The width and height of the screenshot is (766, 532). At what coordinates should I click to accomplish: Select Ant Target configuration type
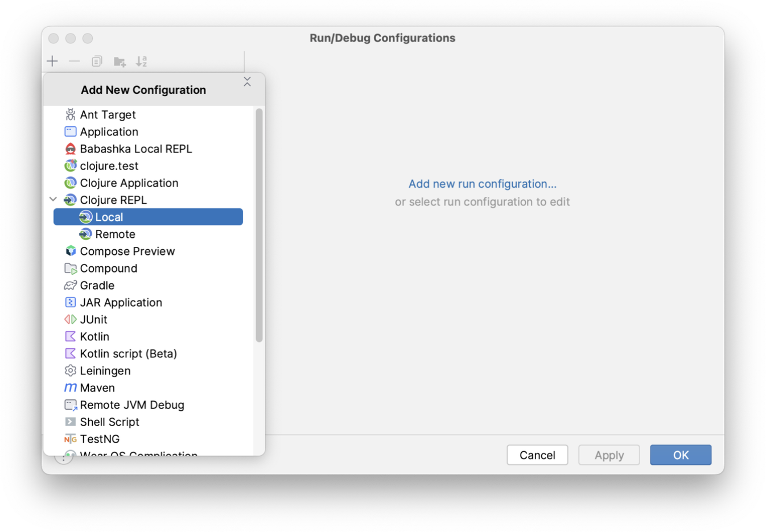pos(108,114)
